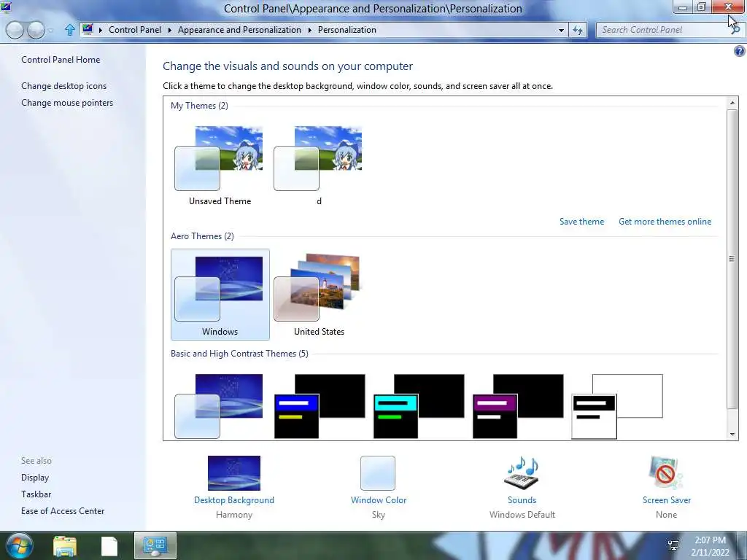Click Appearance and Personalization breadcrumb
The image size is (747, 560).
click(239, 29)
